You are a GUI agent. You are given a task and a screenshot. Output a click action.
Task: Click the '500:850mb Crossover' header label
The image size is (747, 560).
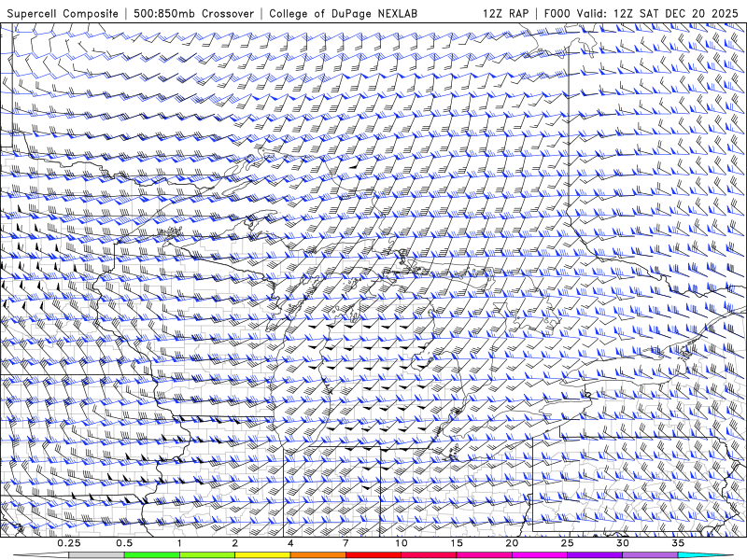(x=193, y=13)
